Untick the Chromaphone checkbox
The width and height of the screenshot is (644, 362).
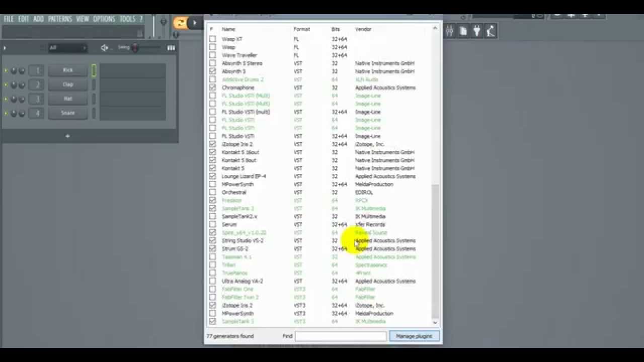[x=213, y=87]
